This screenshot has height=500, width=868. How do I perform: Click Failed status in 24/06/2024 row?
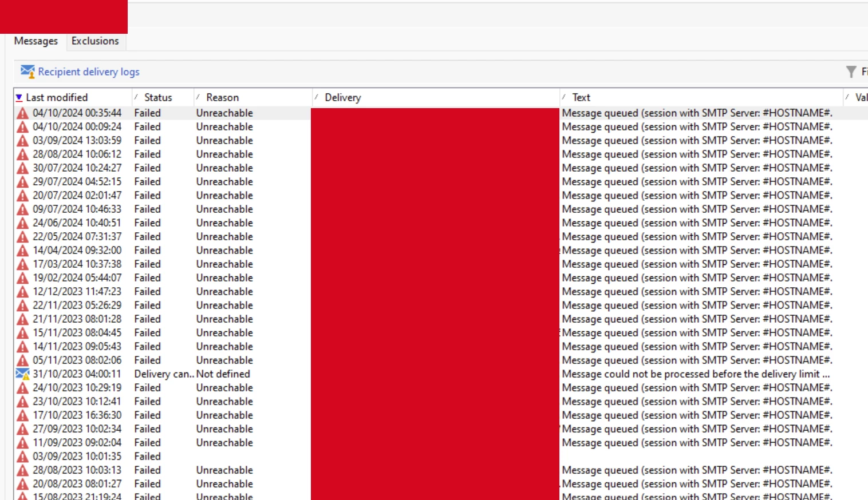point(147,223)
